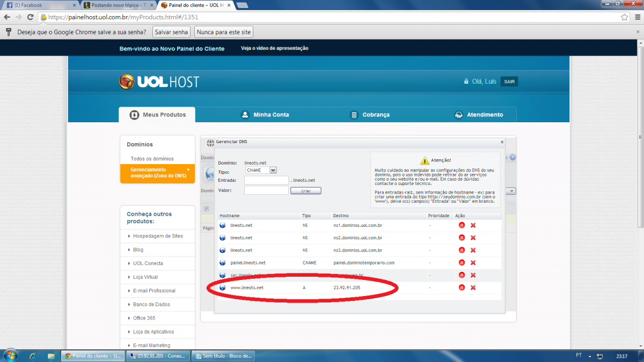Show hidden system tray icons
644x362 pixels.
589,356
